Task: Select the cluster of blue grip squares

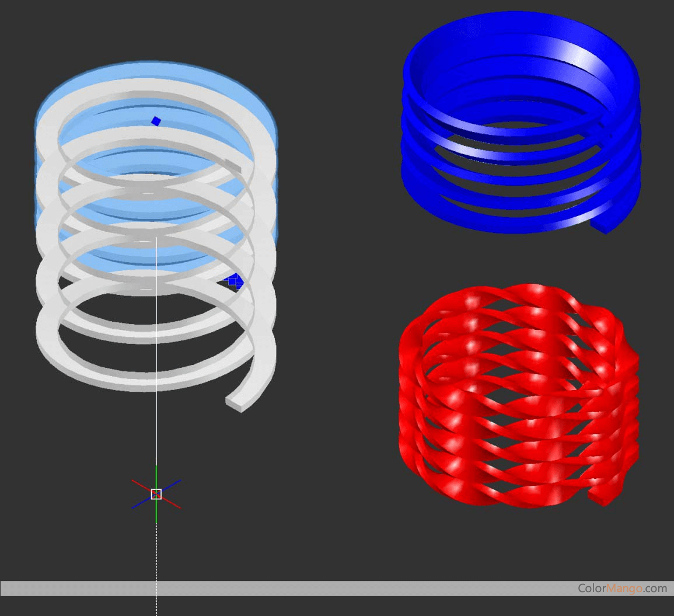Action: tap(235, 281)
